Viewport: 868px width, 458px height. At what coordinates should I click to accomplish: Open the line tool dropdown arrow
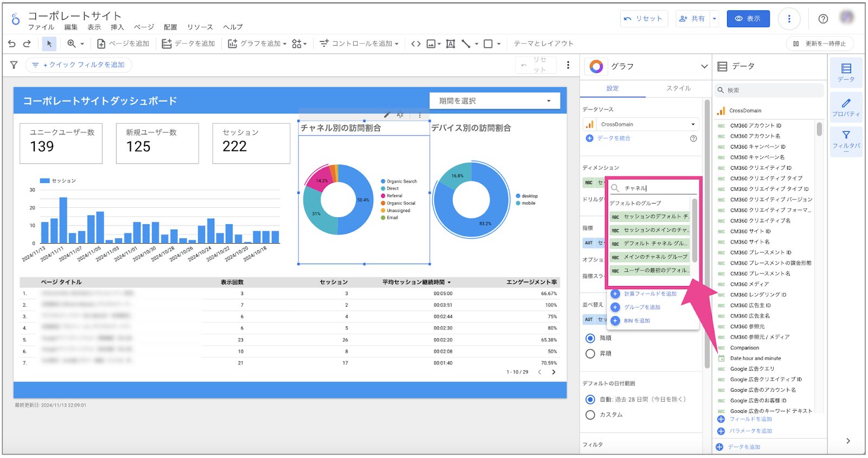click(x=476, y=44)
